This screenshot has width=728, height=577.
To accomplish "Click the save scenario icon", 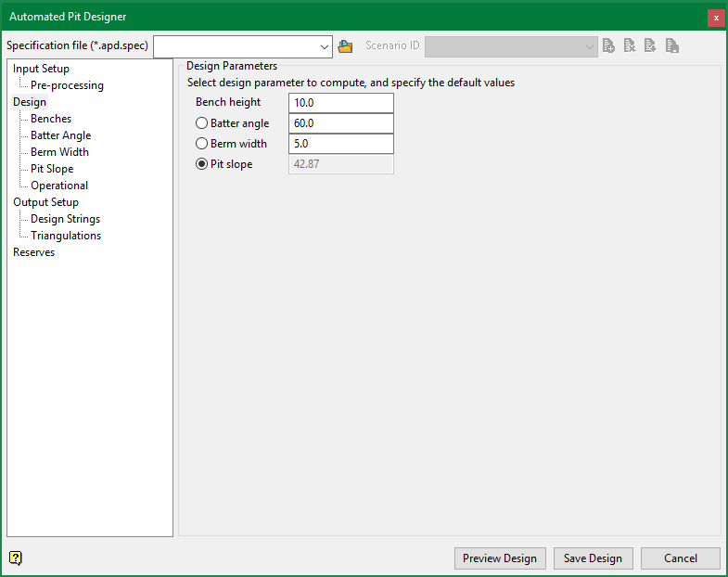I will point(672,46).
